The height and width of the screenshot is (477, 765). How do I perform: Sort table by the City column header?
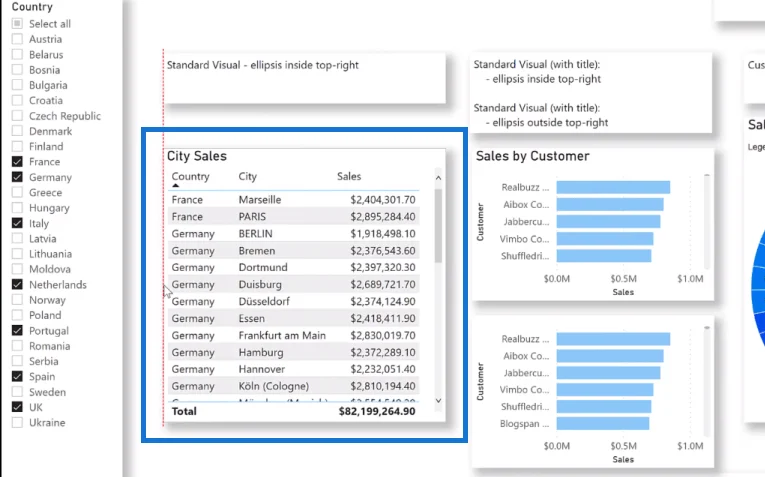click(247, 177)
